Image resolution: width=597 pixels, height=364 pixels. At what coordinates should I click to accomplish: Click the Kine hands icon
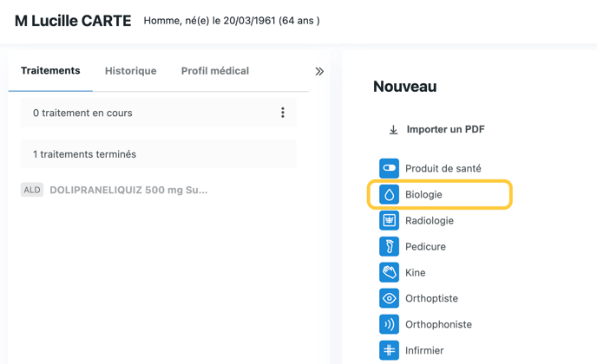pyautogui.click(x=389, y=272)
